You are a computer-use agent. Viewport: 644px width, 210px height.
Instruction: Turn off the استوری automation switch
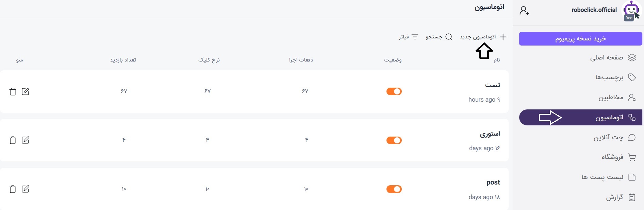[394, 140]
